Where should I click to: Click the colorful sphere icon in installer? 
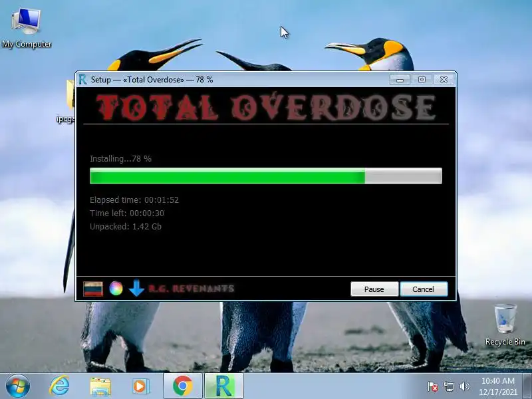pos(116,289)
